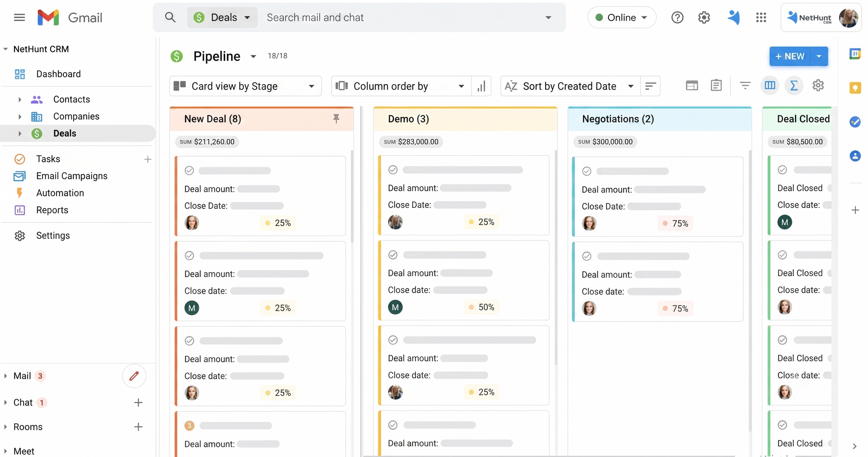Click the NetHunt account profile avatar

848,18
